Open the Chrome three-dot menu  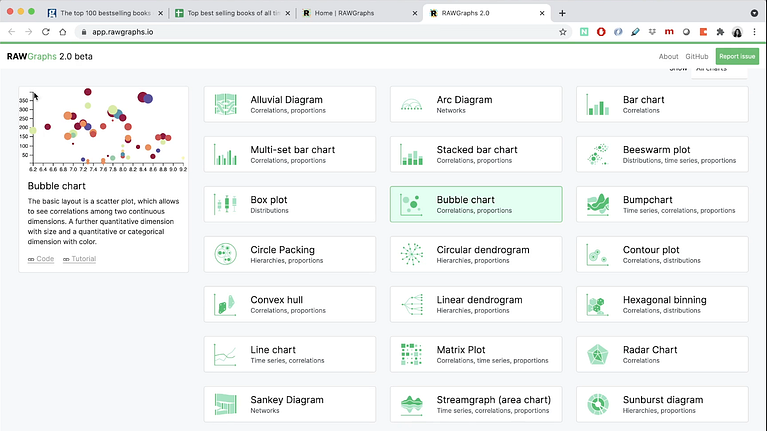752,32
